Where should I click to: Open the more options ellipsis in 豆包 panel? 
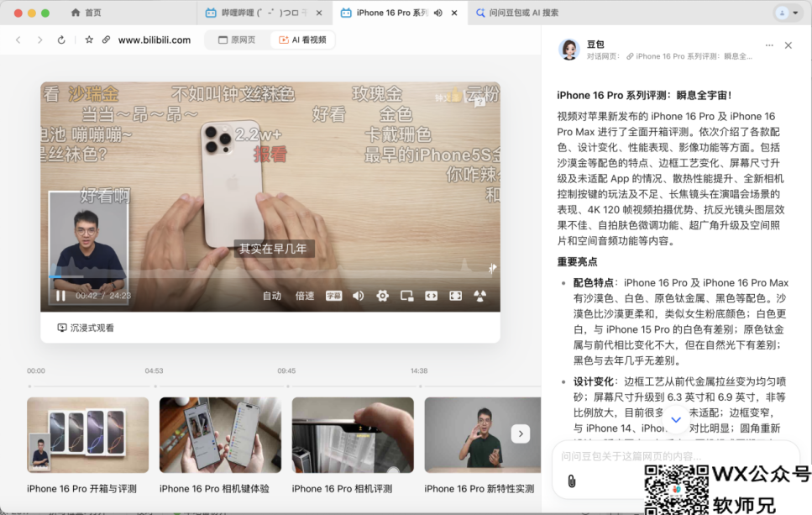click(x=769, y=45)
